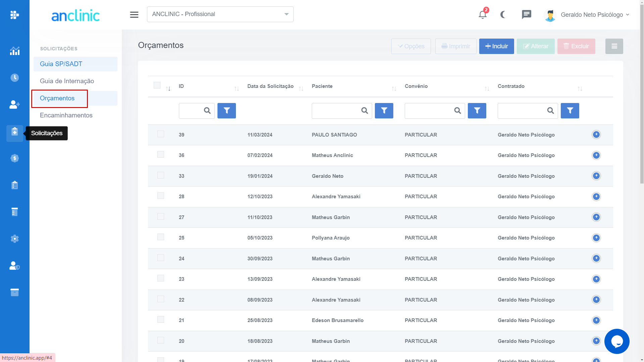
Task: Open the archive box icon in sidebar
Action: pyautogui.click(x=14, y=292)
